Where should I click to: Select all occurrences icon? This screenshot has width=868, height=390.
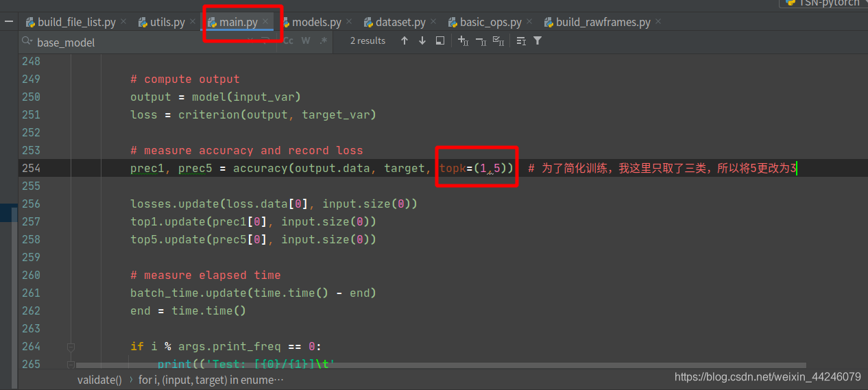(x=498, y=41)
